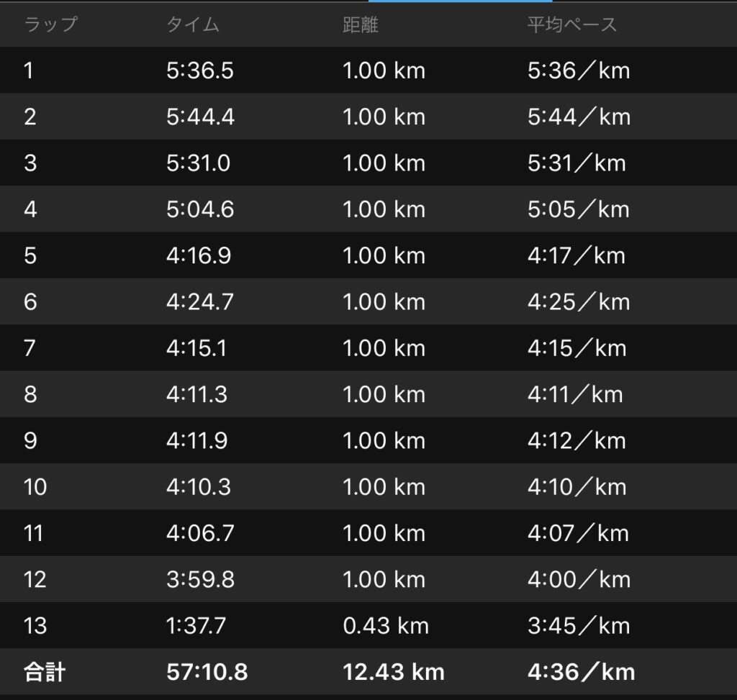Click total time 57:10.8
The height and width of the screenshot is (700, 737).
(x=207, y=672)
